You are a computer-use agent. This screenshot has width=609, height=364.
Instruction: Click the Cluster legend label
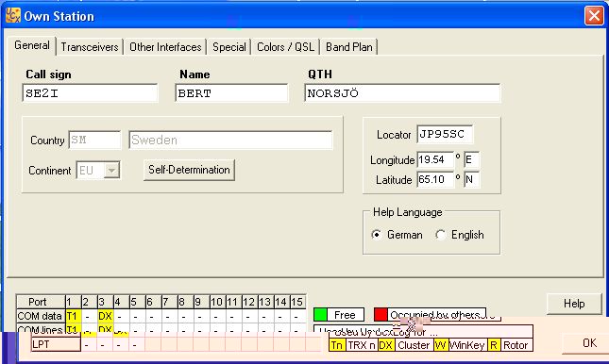click(414, 345)
